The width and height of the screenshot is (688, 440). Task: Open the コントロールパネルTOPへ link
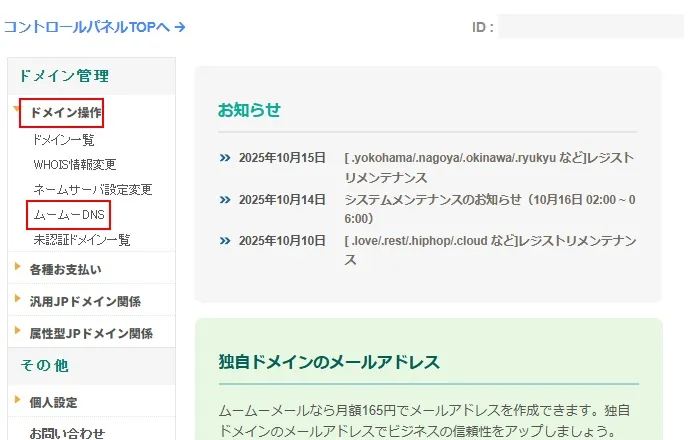pyautogui.click(x=94, y=27)
